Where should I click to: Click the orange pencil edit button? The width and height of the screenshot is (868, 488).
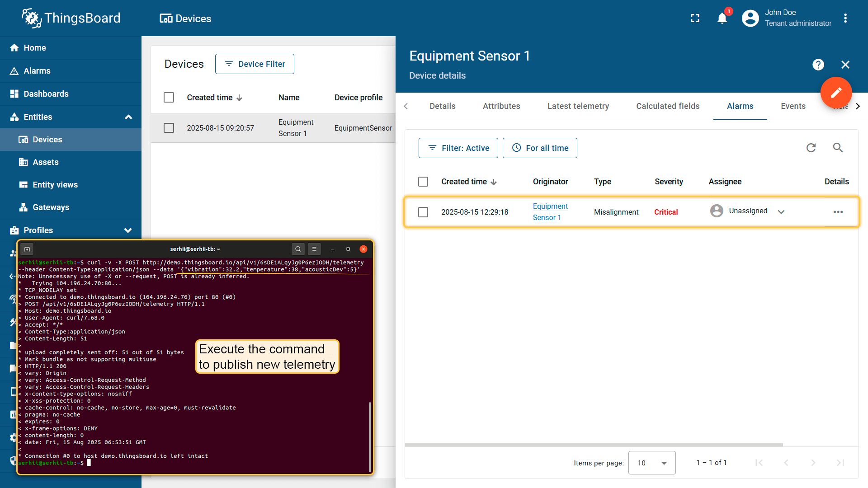(x=836, y=93)
